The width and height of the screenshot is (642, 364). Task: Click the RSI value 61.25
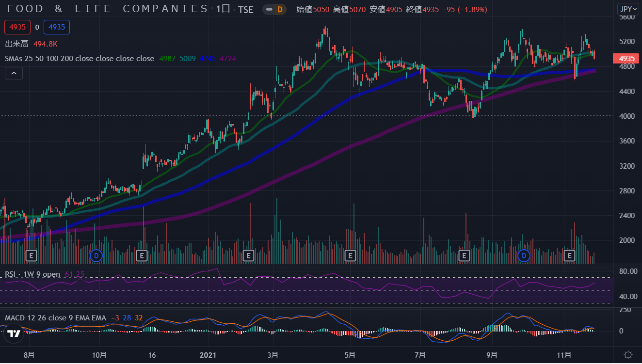point(75,274)
